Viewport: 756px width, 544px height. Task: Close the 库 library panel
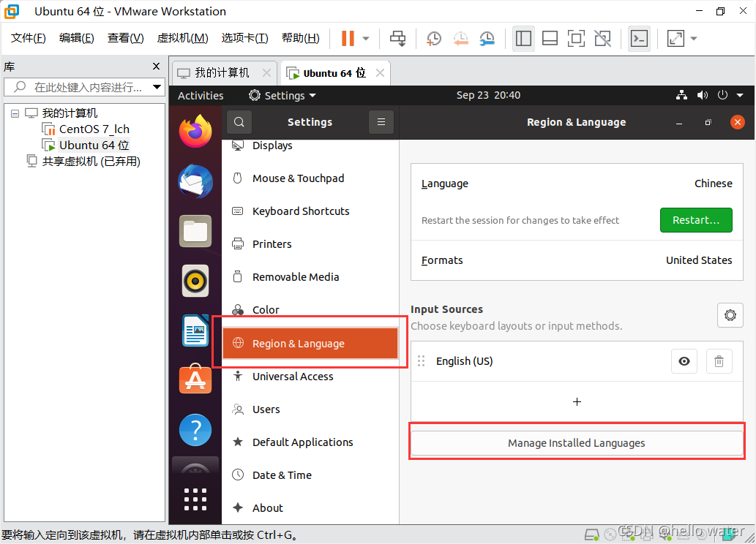click(x=156, y=67)
